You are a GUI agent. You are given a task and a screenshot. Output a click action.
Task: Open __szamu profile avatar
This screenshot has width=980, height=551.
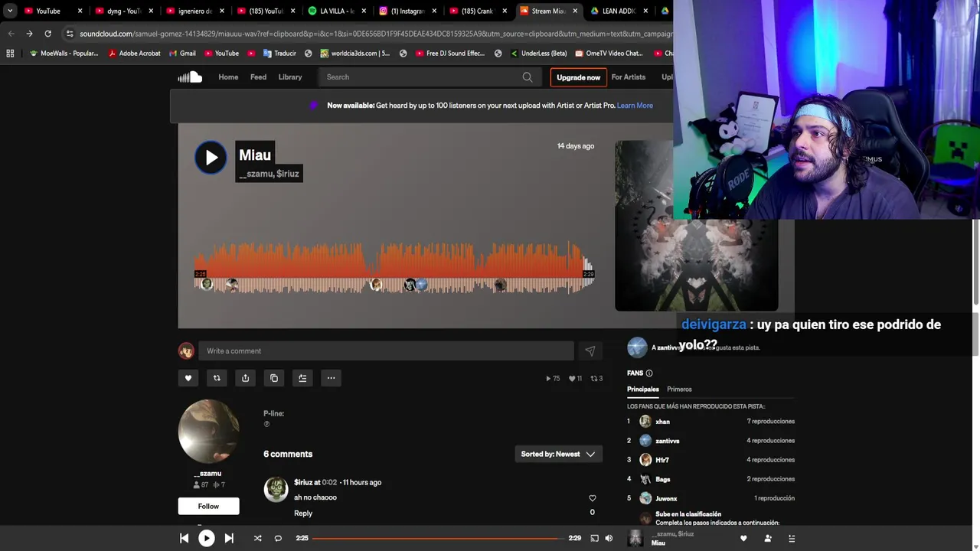pos(208,431)
